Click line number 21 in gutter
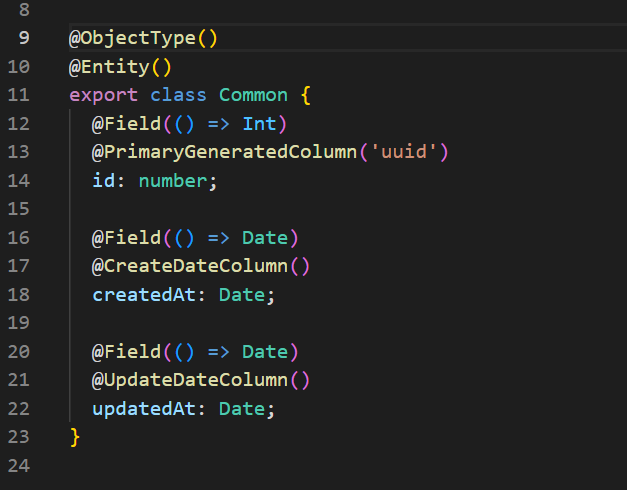Image resolution: width=627 pixels, height=490 pixels. click(18, 380)
